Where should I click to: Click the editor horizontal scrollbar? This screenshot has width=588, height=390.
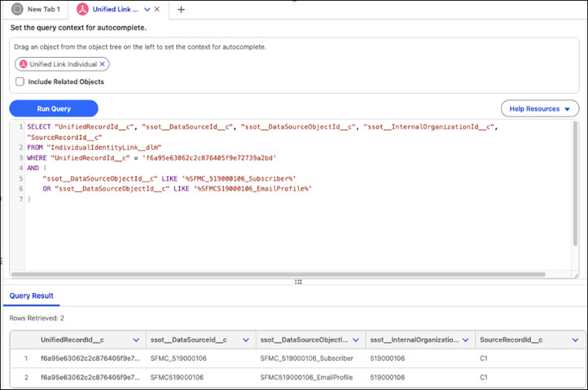[x=278, y=274]
